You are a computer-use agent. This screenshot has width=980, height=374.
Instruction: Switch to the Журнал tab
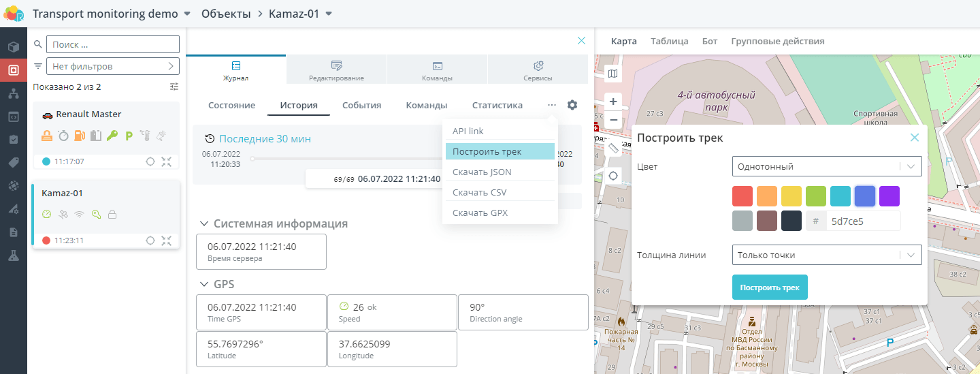pyautogui.click(x=236, y=70)
